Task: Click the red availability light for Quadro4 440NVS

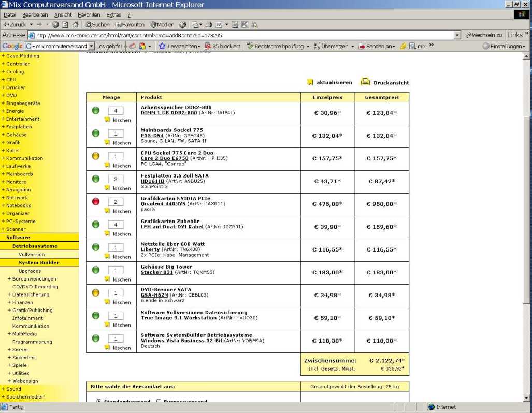Action: [95, 201]
